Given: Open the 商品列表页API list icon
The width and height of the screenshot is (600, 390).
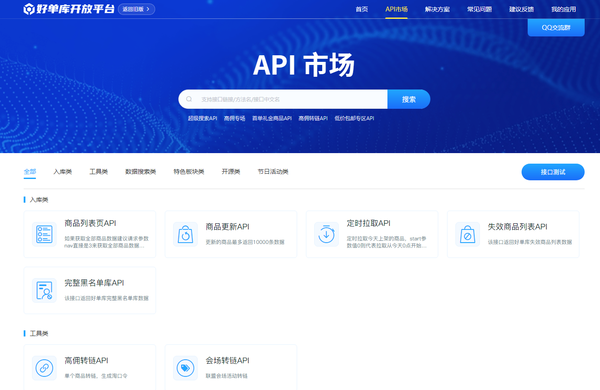Looking at the screenshot, I should [x=44, y=234].
